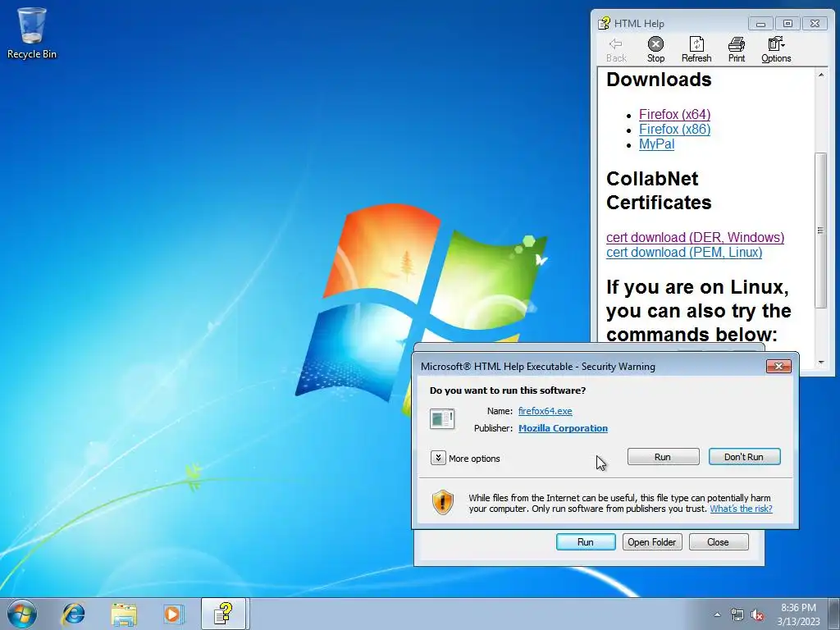Click 'Do you want to run this software?' text

point(507,390)
